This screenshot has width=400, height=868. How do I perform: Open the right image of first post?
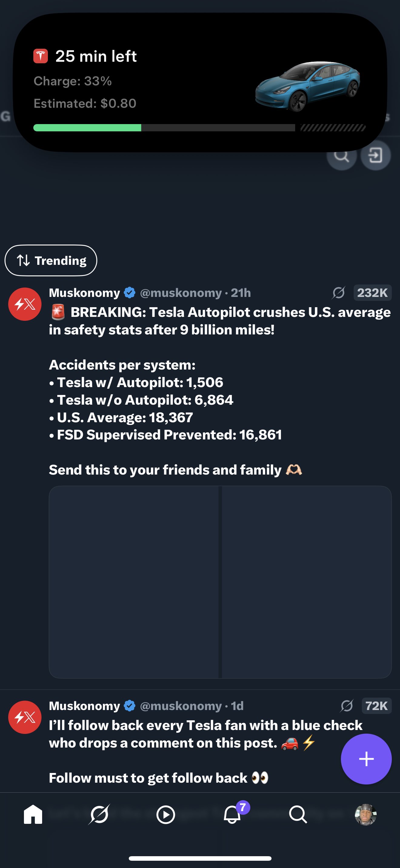pos(307,582)
